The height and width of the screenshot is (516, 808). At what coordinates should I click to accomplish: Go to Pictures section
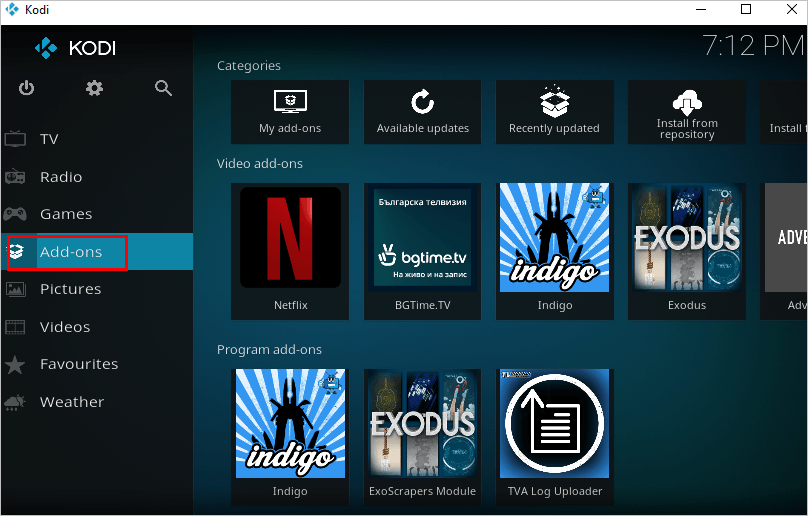click(97, 289)
